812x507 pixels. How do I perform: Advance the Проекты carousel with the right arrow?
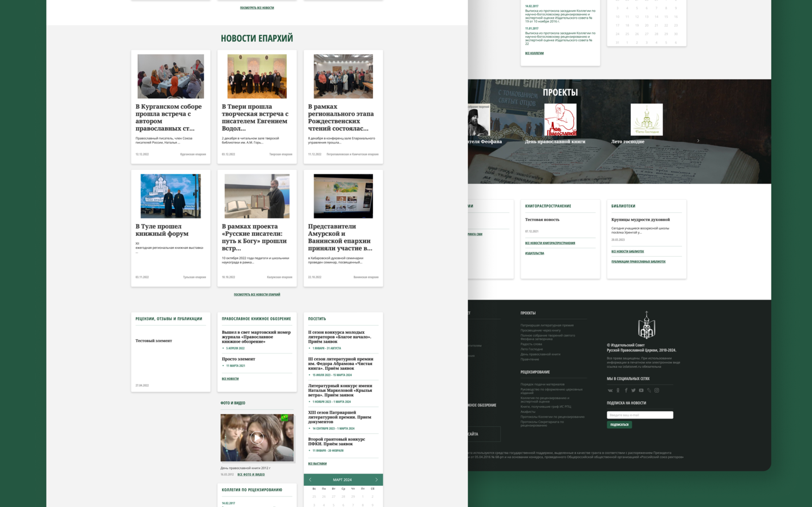(x=698, y=141)
